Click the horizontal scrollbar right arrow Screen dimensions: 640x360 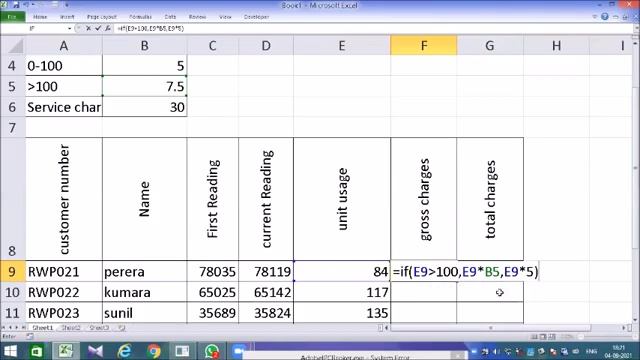624,327
